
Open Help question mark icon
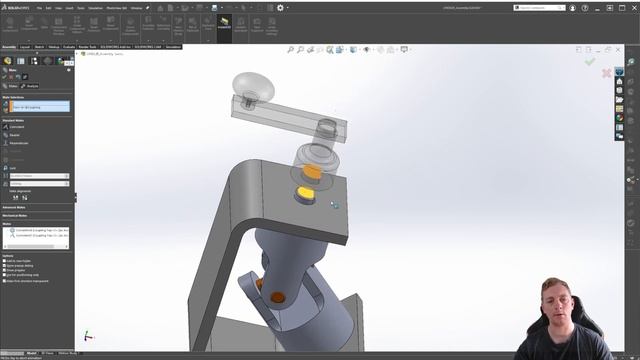point(585,8)
